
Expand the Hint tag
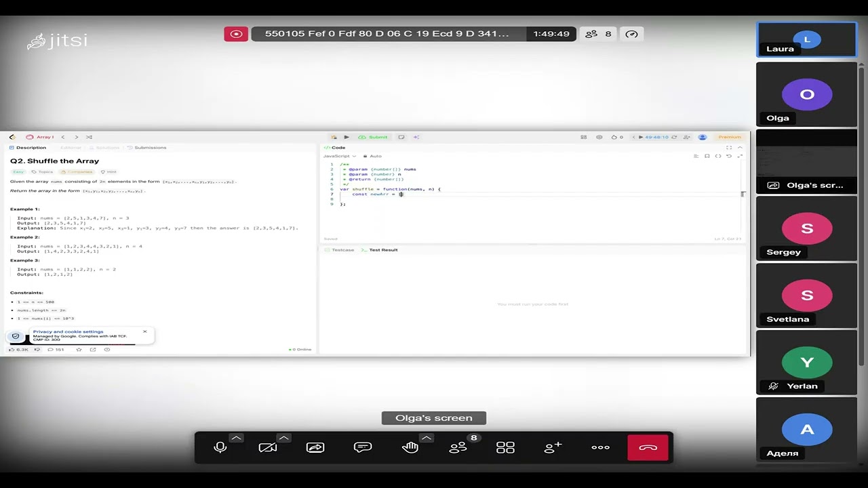[x=109, y=171]
